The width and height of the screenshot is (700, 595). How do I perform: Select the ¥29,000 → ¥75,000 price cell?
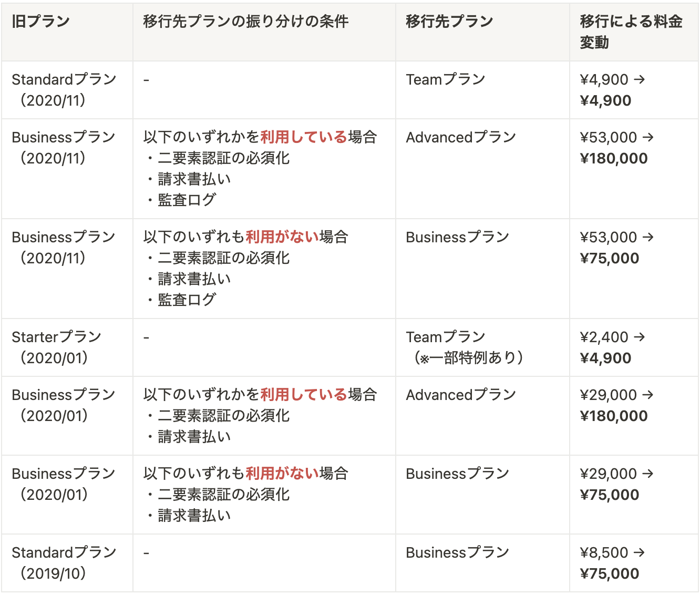click(x=616, y=484)
